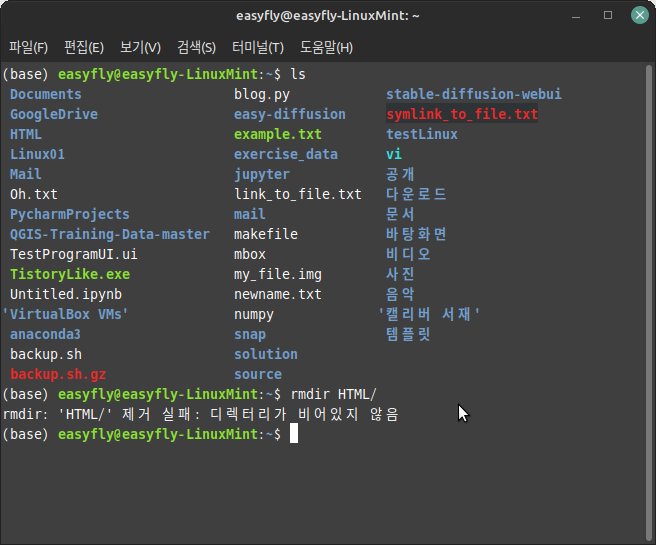The height and width of the screenshot is (545, 656).
Task: Click the 다운로드 directory name
Action: (x=416, y=194)
